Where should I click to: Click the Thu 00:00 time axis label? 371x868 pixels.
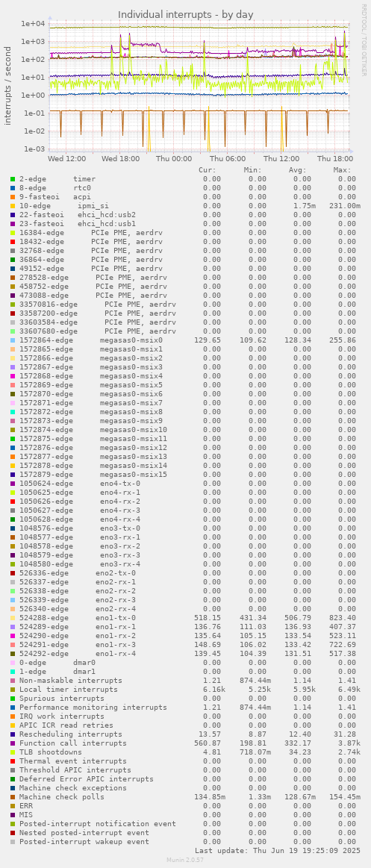click(x=174, y=158)
